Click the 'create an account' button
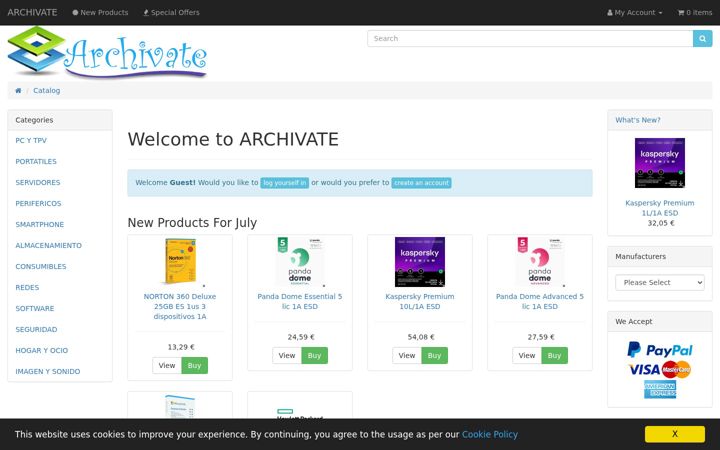The width and height of the screenshot is (720, 450). click(421, 183)
